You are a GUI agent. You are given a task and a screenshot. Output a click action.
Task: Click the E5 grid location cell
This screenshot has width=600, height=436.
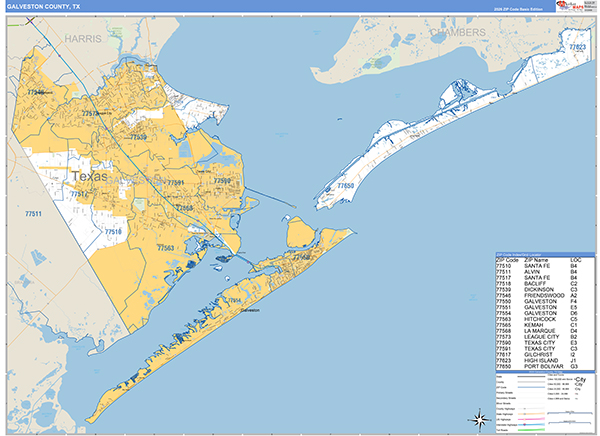tap(574, 307)
